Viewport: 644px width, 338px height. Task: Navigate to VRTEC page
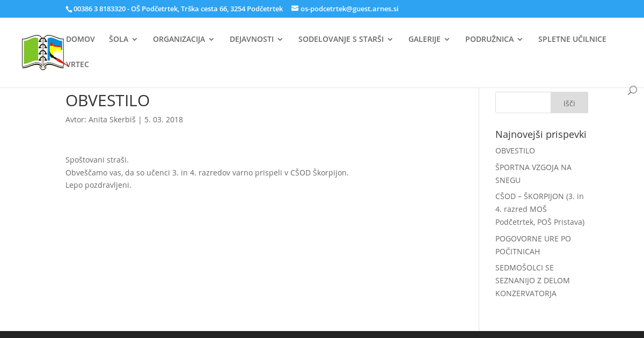[77, 64]
